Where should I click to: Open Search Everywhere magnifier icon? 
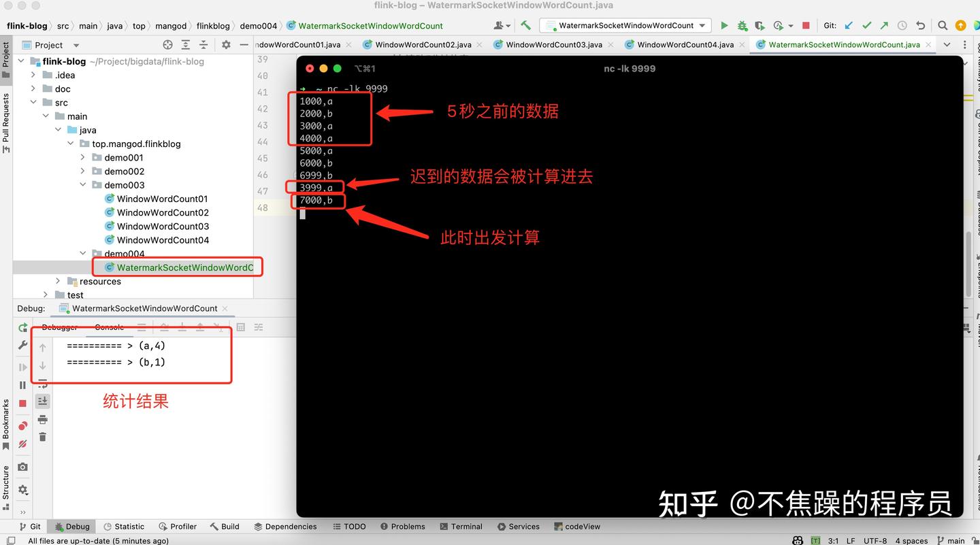(x=942, y=25)
